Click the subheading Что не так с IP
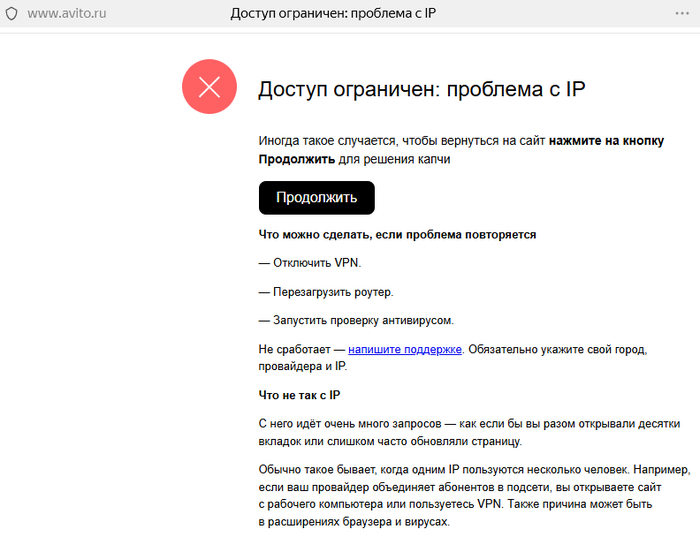Image resolution: width=700 pixels, height=552 pixels. 299,395
